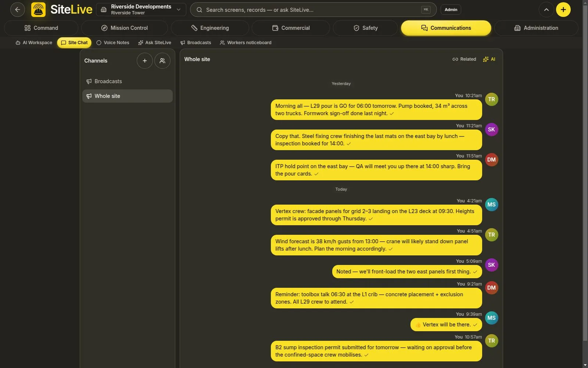
Task: Open the Voice Notes sub-tab
Action: tap(113, 43)
